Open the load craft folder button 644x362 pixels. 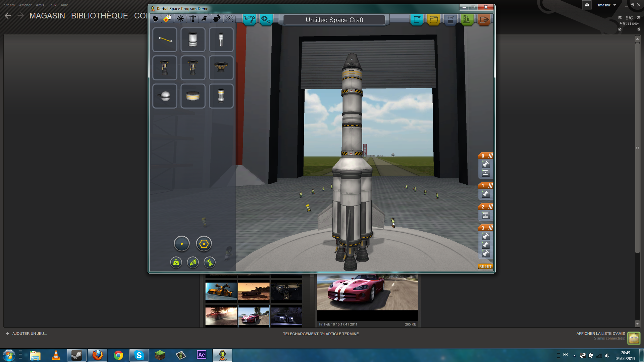(433, 19)
